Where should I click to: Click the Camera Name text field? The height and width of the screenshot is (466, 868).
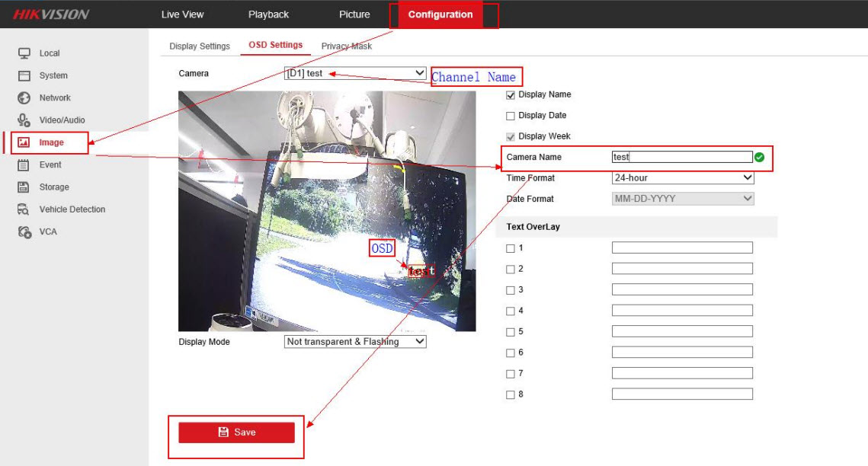pos(681,157)
